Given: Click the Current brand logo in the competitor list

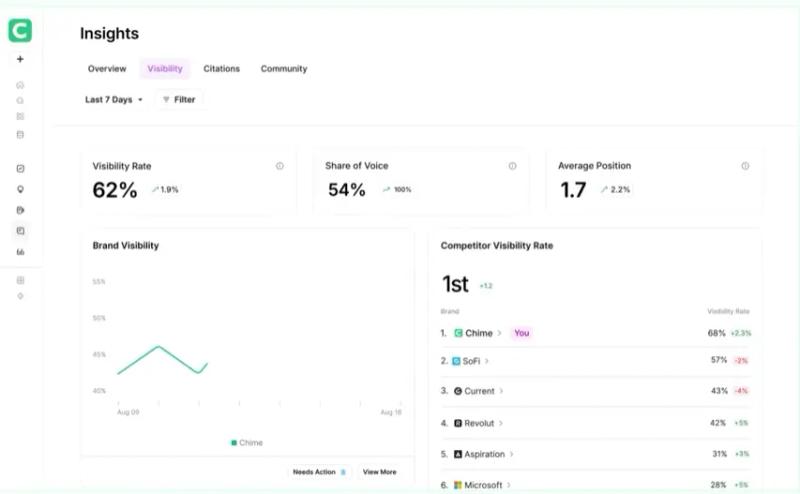Looking at the screenshot, I should coord(458,391).
